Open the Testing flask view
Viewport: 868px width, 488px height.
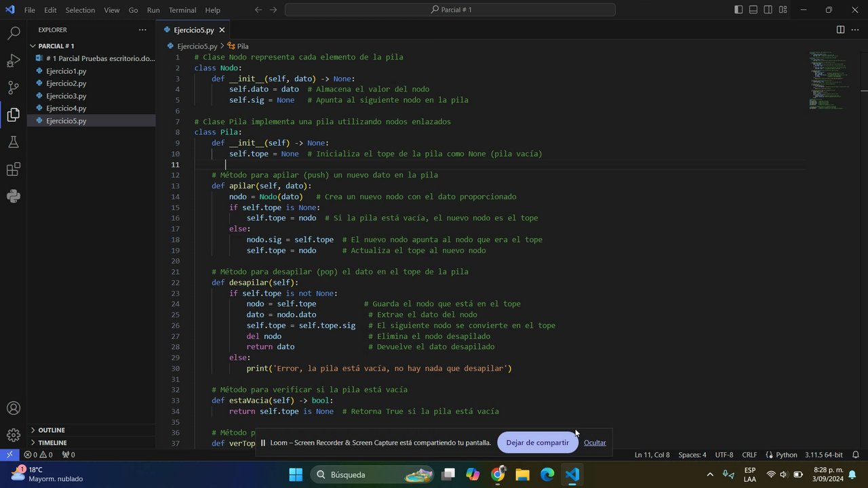tap(13, 142)
